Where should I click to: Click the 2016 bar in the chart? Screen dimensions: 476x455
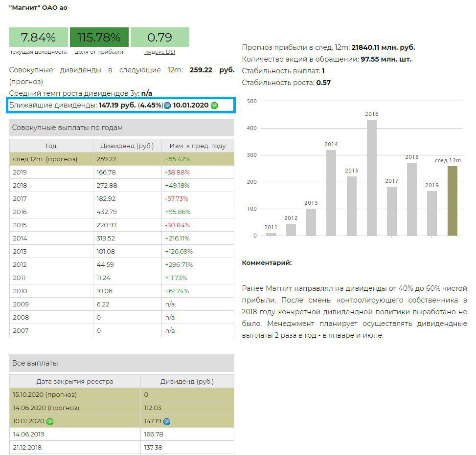click(x=372, y=178)
